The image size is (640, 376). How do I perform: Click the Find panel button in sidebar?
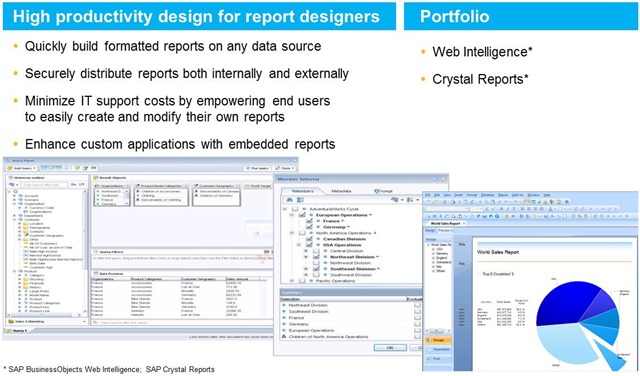click(438, 358)
